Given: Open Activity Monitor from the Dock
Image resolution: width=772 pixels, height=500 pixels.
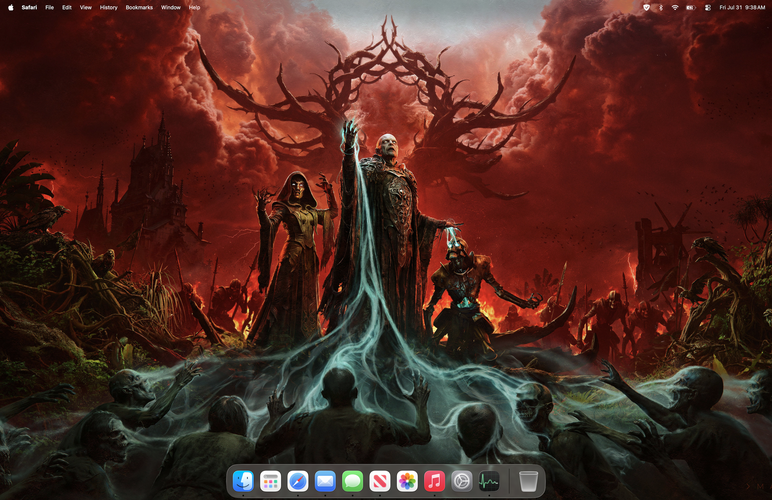Looking at the screenshot, I should pos(489,481).
